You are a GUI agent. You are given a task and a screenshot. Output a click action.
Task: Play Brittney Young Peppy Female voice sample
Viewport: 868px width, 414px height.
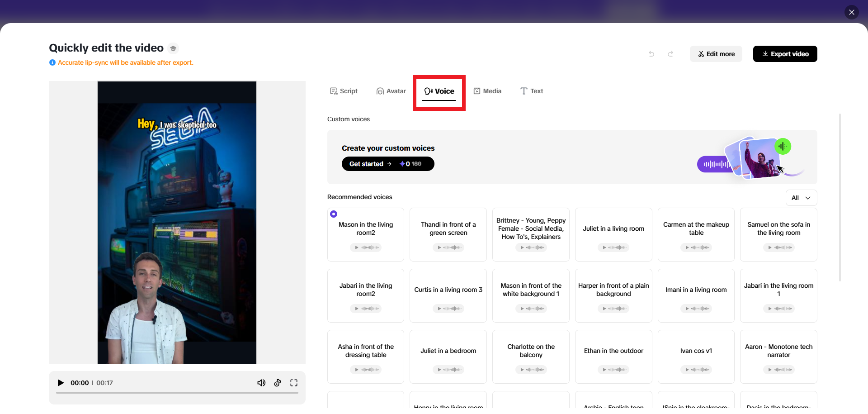click(x=531, y=247)
